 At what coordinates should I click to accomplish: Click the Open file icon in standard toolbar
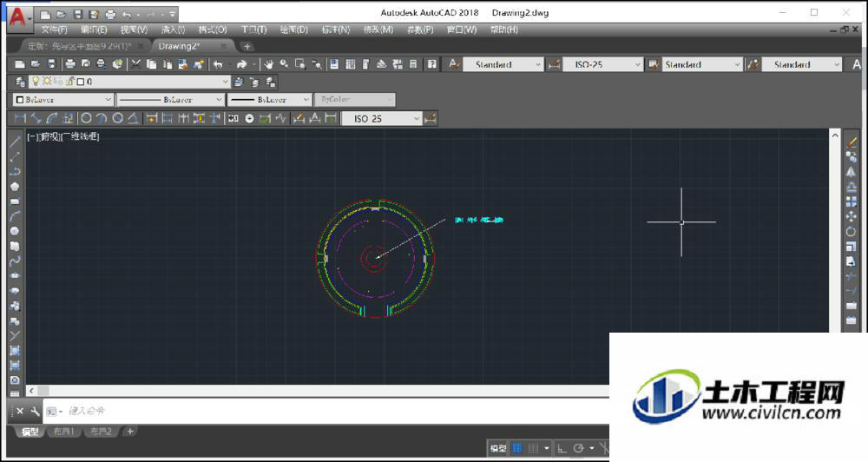click(x=36, y=64)
